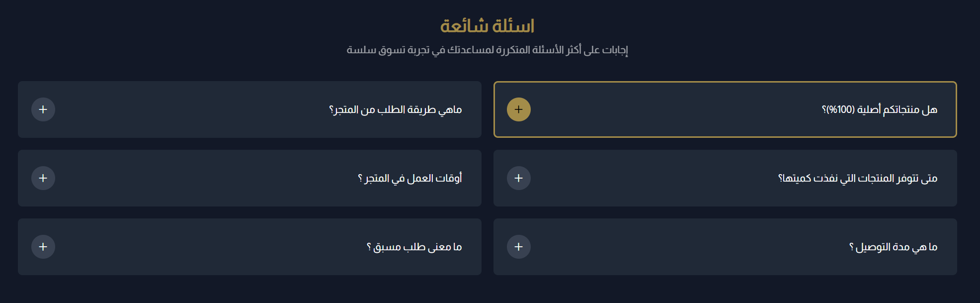Click the plus icon on the delivery duration question

point(519,246)
